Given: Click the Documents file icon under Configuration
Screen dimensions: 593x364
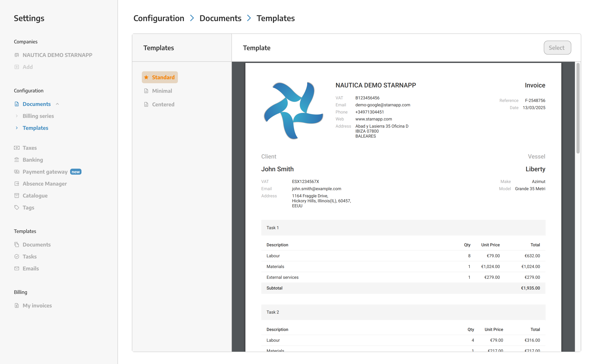Looking at the screenshot, I should click(17, 104).
